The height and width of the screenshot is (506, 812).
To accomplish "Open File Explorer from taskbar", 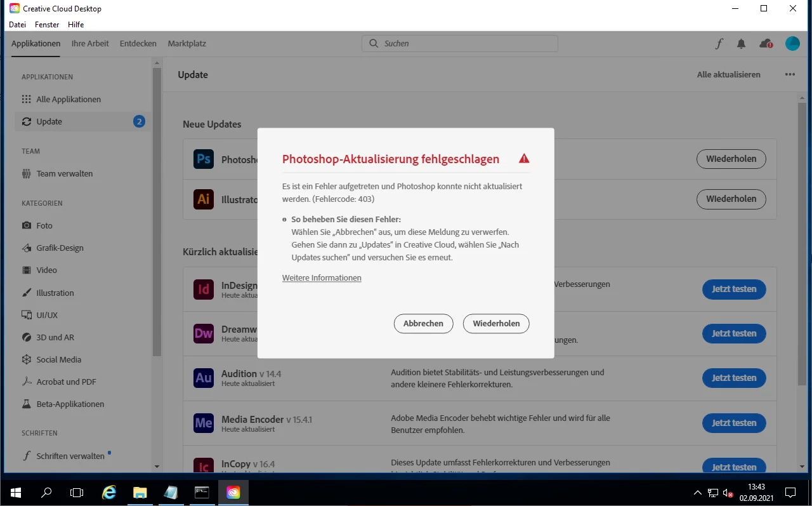I will coord(140,492).
